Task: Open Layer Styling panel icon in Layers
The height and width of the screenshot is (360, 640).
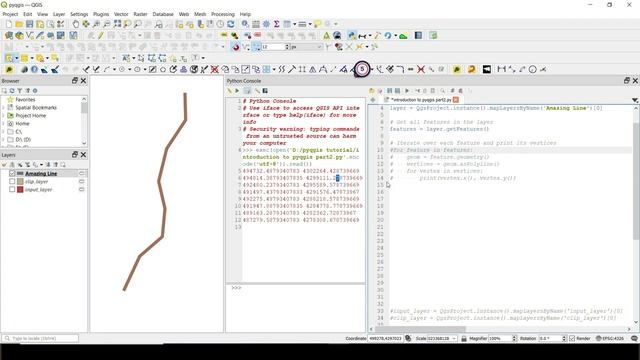Action: click(x=4, y=165)
